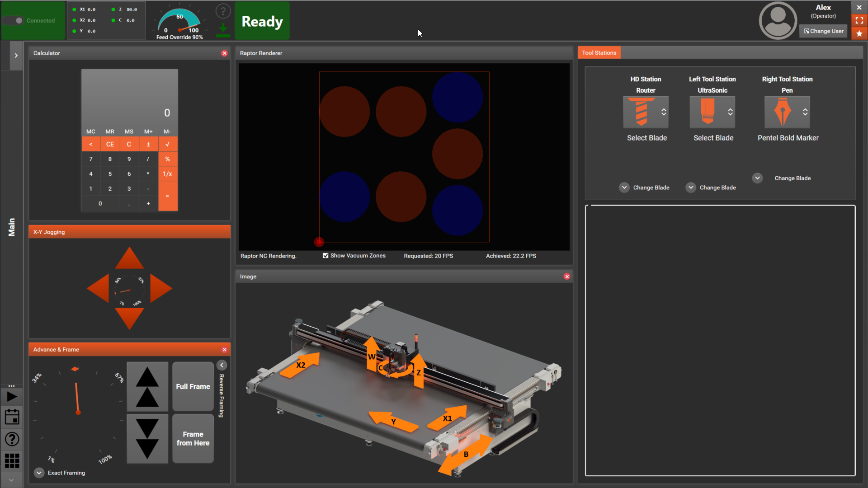This screenshot has height=488, width=868.
Task: Open the calendar icon in left sidebar
Action: tap(12, 417)
